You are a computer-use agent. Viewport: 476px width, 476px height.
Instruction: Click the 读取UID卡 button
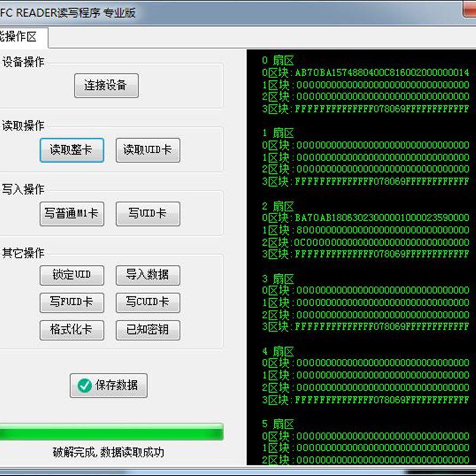pos(148,151)
